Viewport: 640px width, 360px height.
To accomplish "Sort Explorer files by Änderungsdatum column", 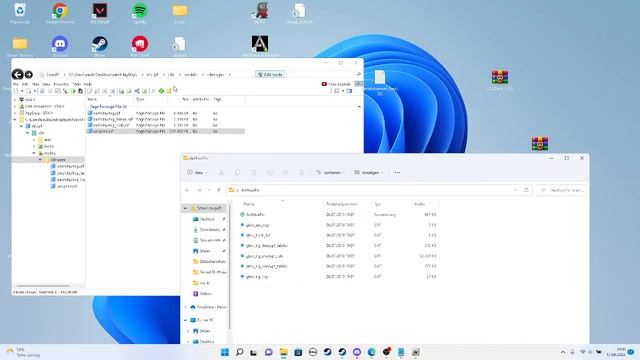I will [x=342, y=204].
